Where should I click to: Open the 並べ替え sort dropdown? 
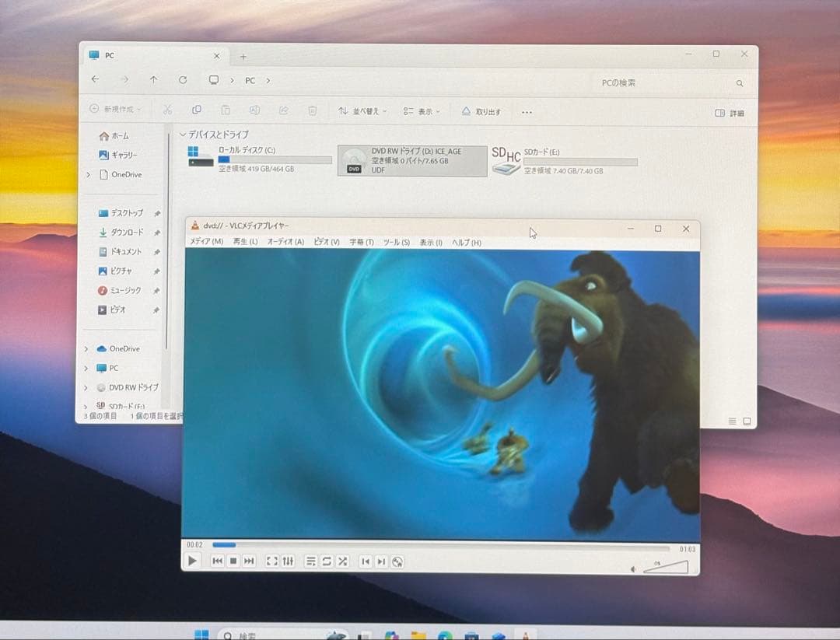[x=362, y=111]
